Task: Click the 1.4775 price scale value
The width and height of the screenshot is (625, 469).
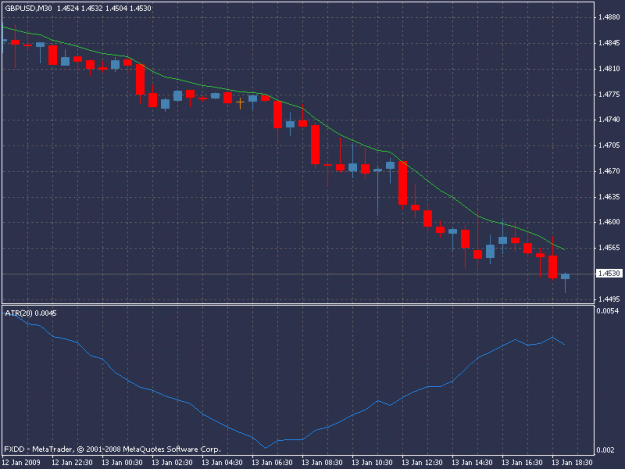Action: [609, 94]
